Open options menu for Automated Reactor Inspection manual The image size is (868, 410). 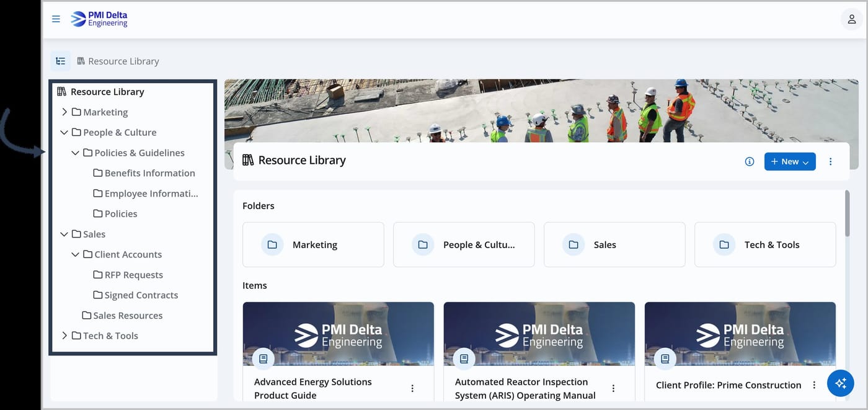click(613, 388)
